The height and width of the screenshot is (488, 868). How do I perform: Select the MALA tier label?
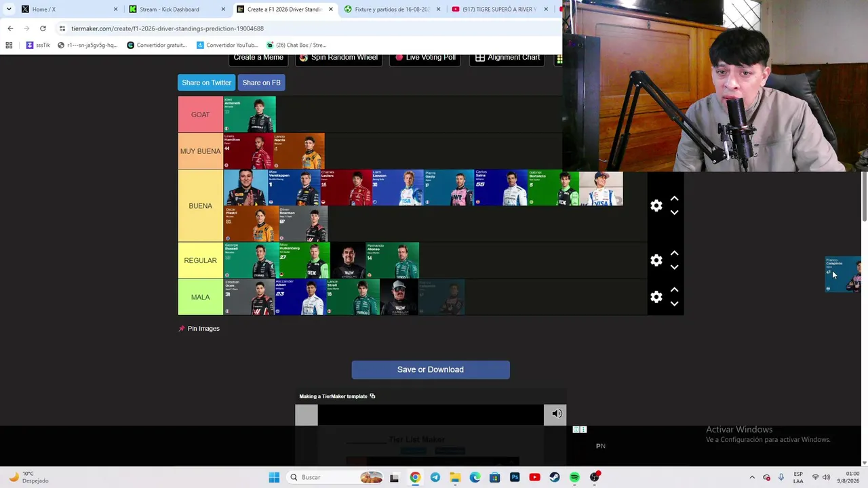pyautogui.click(x=201, y=297)
